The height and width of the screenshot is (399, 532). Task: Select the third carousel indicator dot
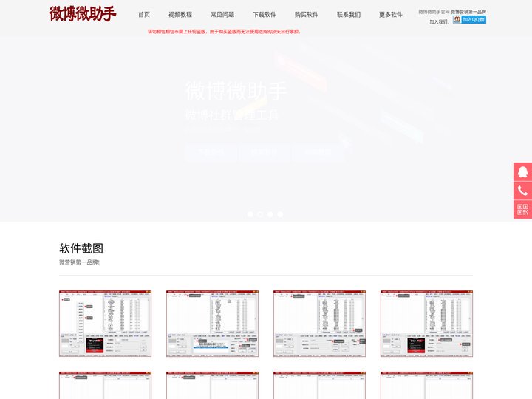270,214
